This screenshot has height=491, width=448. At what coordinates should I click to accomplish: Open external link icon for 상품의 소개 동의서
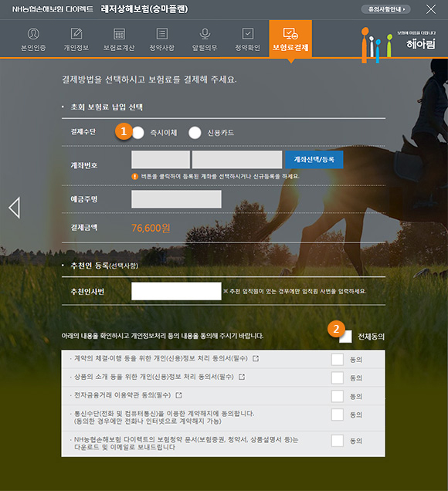[x=242, y=377]
